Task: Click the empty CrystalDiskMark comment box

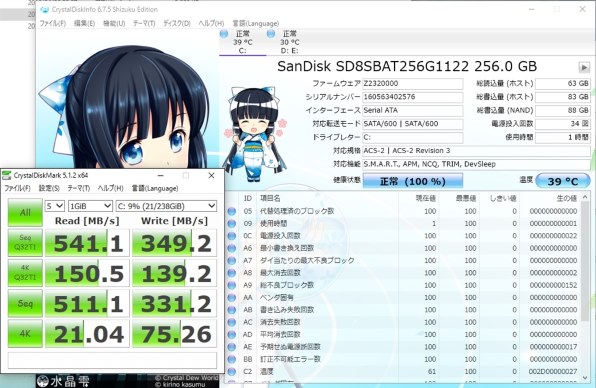Action: [112, 360]
